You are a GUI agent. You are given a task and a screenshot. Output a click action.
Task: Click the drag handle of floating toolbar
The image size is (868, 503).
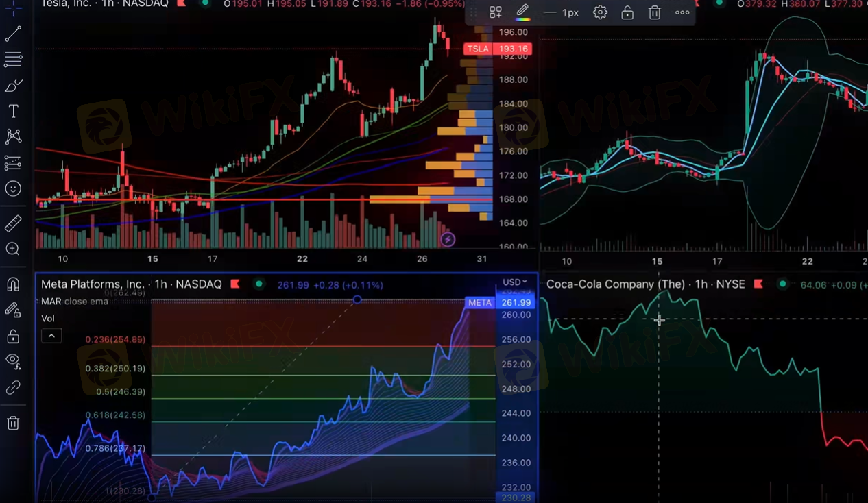[474, 12]
